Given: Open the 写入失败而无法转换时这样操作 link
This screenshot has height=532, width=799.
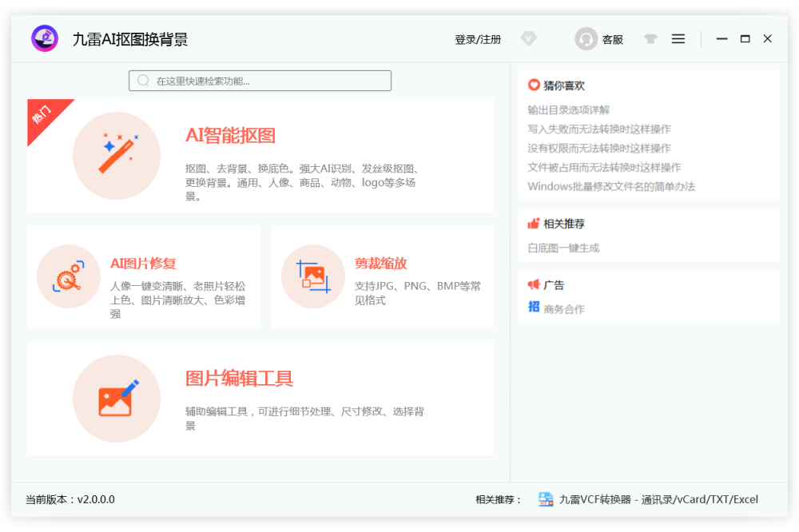Looking at the screenshot, I should pyautogui.click(x=598, y=129).
